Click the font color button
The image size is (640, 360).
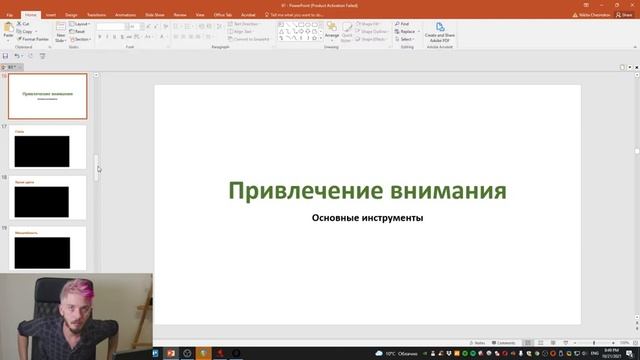162,37
